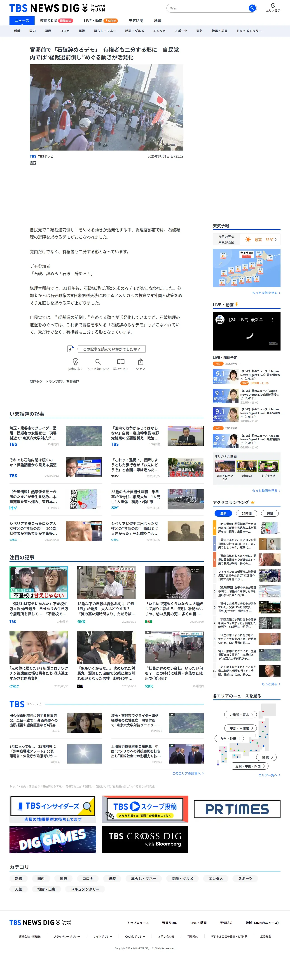Viewport: 290px width, 980px height.
Task: Select the 24時間 ranking filter
Action: (x=247, y=513)
